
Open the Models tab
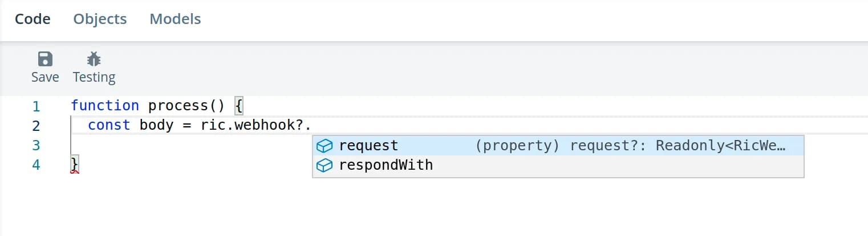pyautogui.click(x=175, y=19)
